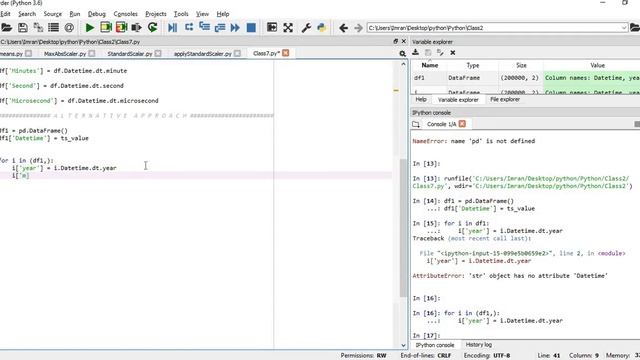This screenshot has height=360, width=640.
Task: Save the current file with the floppy icon
Action: (23, 28)
